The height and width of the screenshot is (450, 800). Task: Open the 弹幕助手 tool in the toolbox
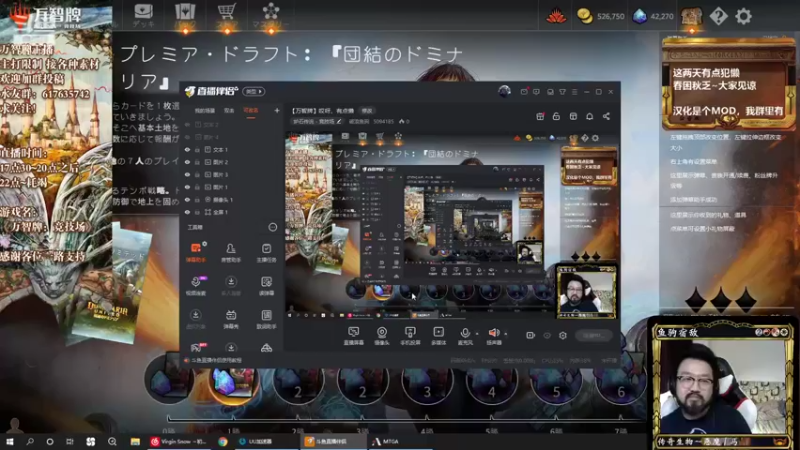point(196,252)
